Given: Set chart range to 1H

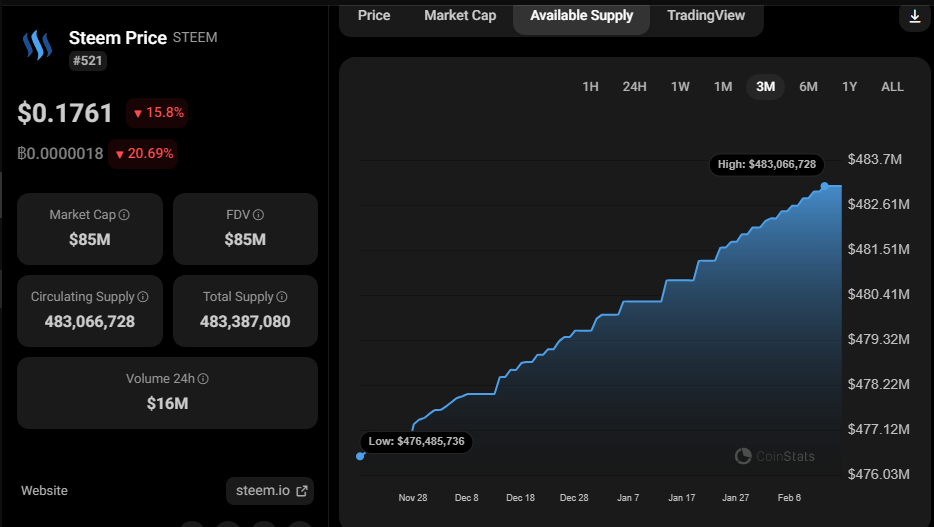Looking at the screenshot, I should pos(590,87).
